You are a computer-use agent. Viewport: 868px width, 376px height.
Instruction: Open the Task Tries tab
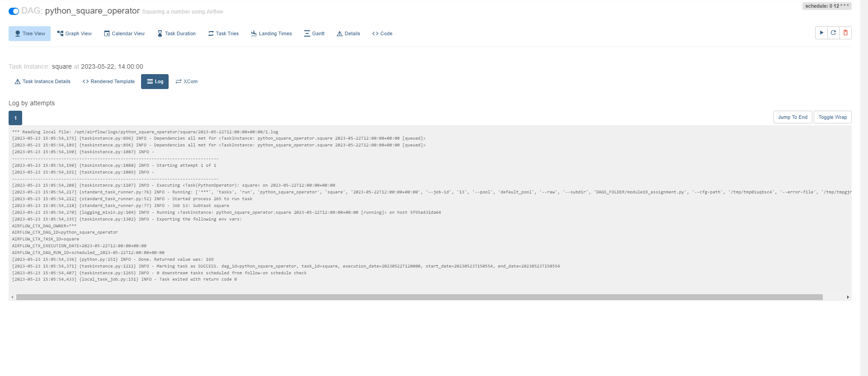[x=223, y=33]
